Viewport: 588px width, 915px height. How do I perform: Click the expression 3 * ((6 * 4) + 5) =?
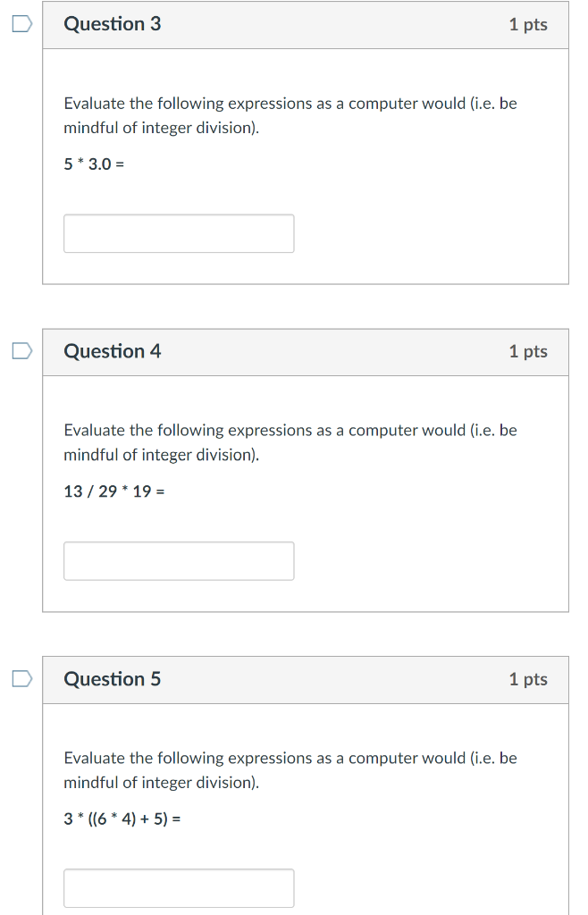point(123,818)
